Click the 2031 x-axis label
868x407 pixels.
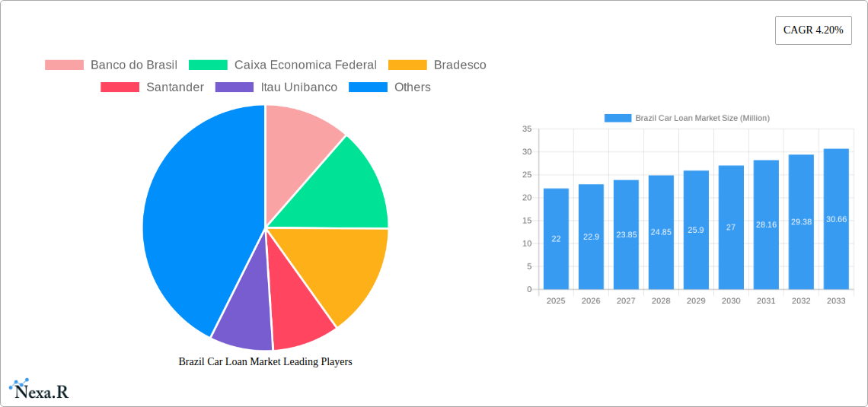pyautogui.click(x=766, y=300)
